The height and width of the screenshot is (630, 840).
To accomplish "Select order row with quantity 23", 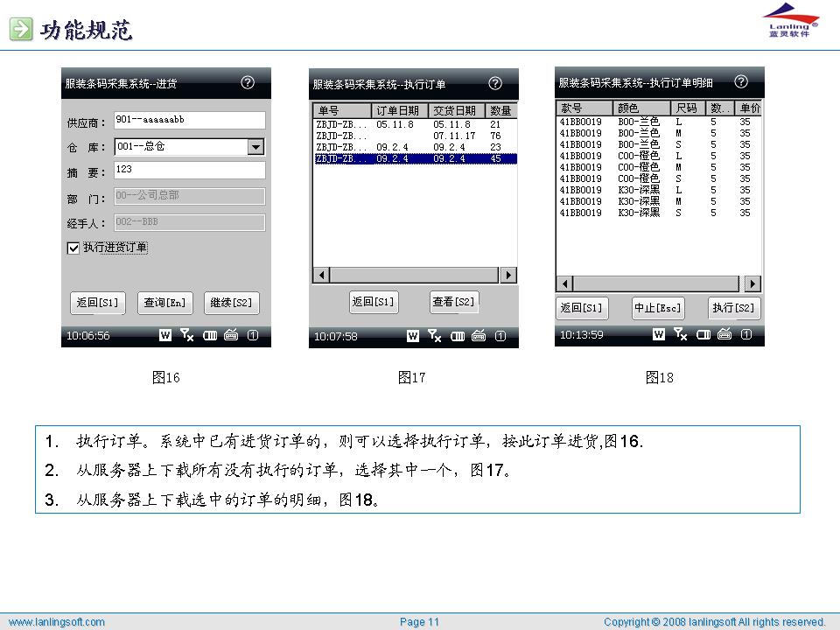I will 416,147.
